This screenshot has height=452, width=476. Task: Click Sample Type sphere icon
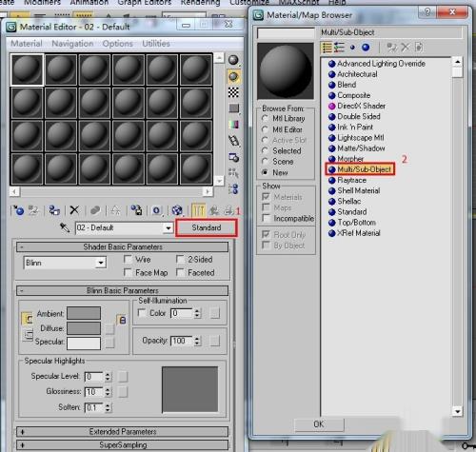pyautogui.click(x=233, y=60)
